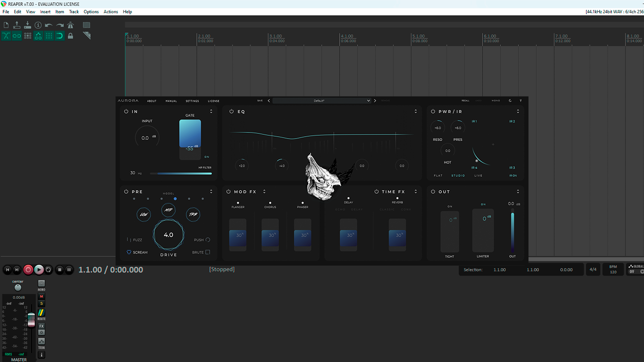Toggle grid lines icon in toolbar
644x362 pixels.
point(49,36)
